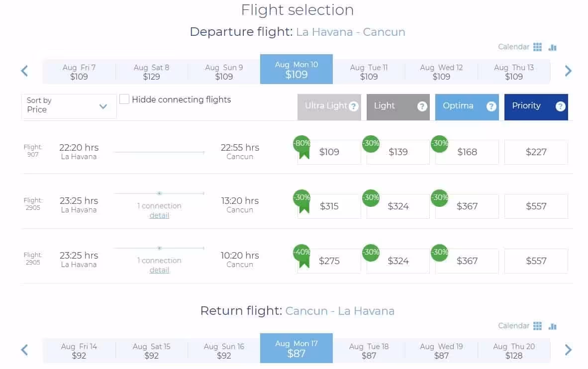Open return flight bar chart icon
The image size is (588, 369).
click(x=552, y=326)
